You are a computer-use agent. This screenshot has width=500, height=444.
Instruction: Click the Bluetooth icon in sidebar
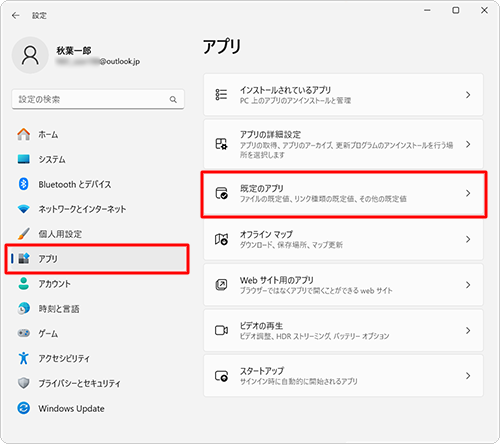pos(23,184)
